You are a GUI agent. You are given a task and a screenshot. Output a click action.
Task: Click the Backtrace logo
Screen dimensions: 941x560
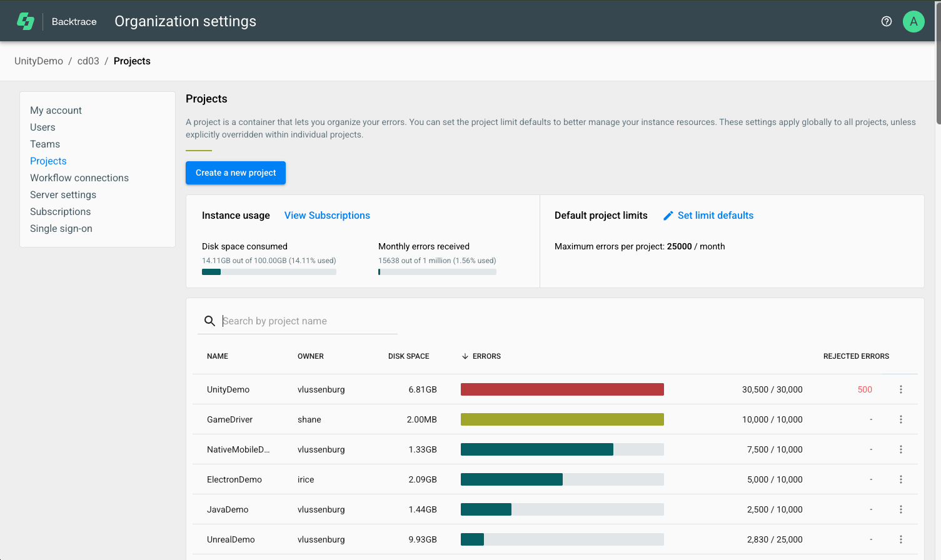point(25,21)
